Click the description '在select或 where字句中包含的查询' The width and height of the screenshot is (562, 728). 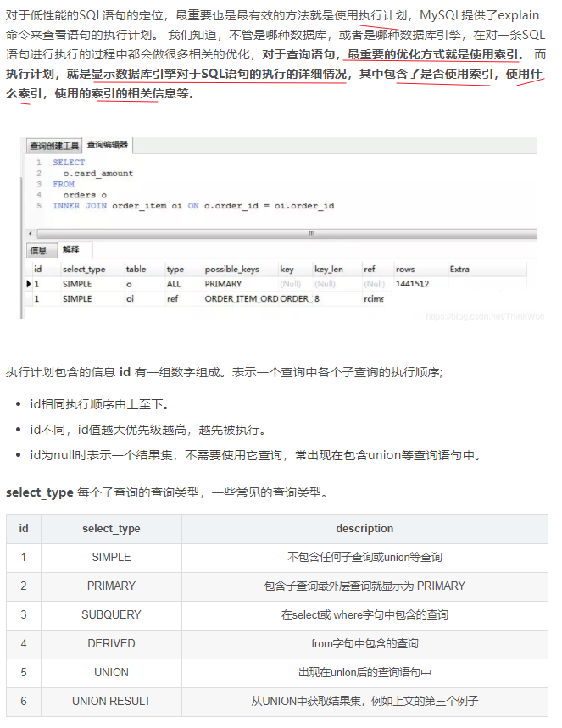pos(364,614)
